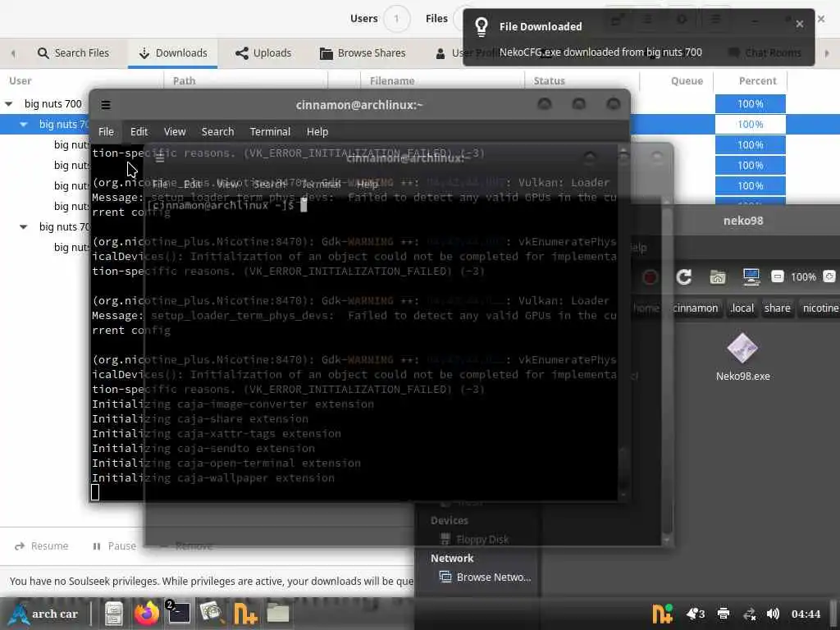Image resolution: width=840 pixels, height=630 pixels.
Task: Go to the share breadcrumb in Caja
Action: [777, 308]
